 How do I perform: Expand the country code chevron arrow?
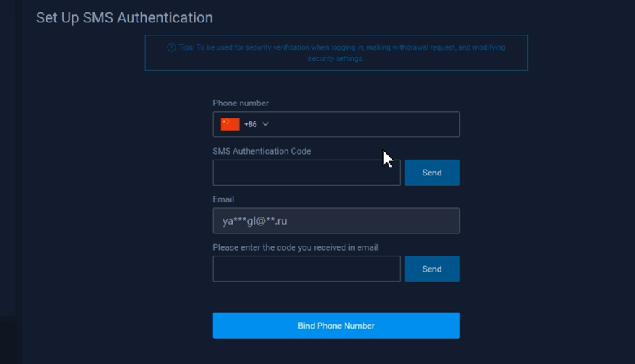(265, 124)
